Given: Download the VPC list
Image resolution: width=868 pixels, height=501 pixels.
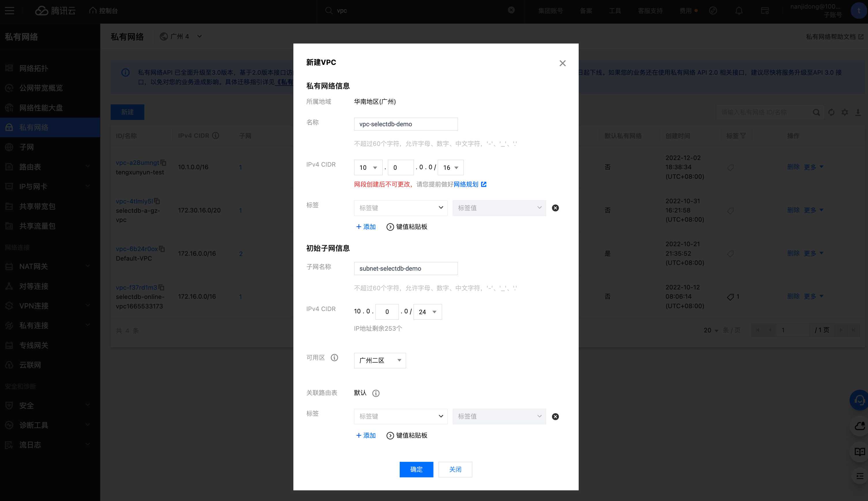Looking at the screenshot, I should point(858,112).
